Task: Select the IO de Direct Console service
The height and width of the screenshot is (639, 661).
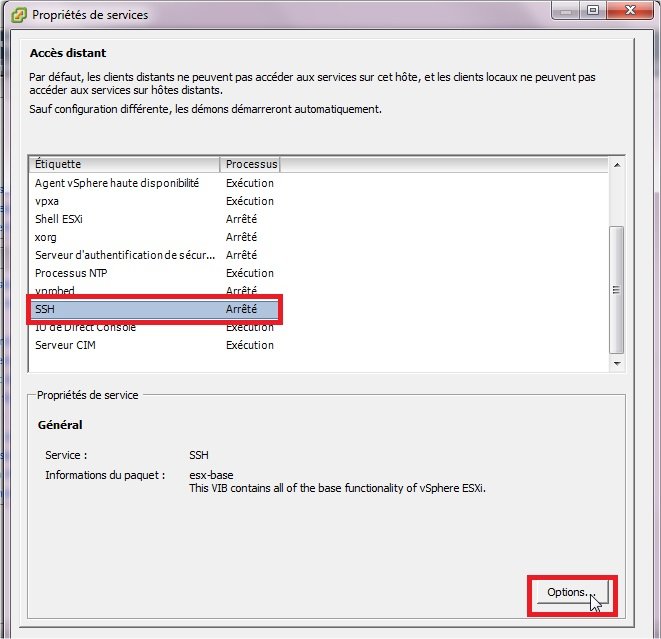Action: click(x=85, y=328)
